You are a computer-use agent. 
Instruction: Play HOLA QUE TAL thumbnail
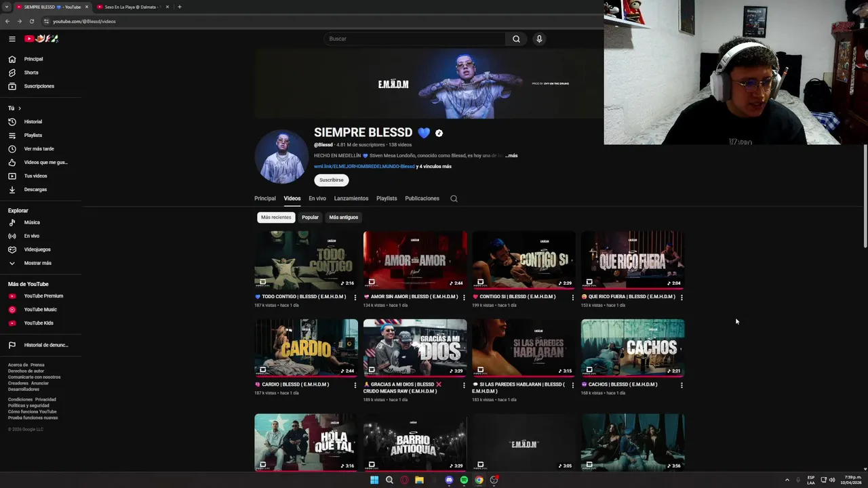tap(306, 443)
